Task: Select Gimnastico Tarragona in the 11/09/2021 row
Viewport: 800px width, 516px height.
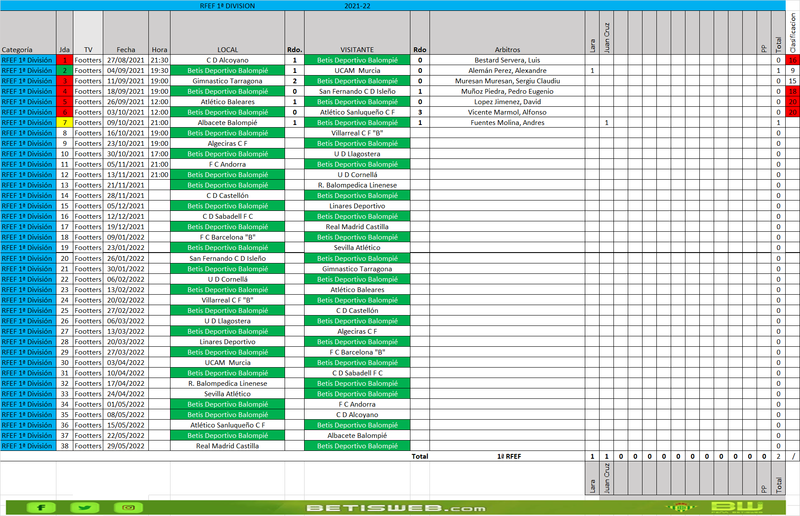Action: click(x=228, y=81)
